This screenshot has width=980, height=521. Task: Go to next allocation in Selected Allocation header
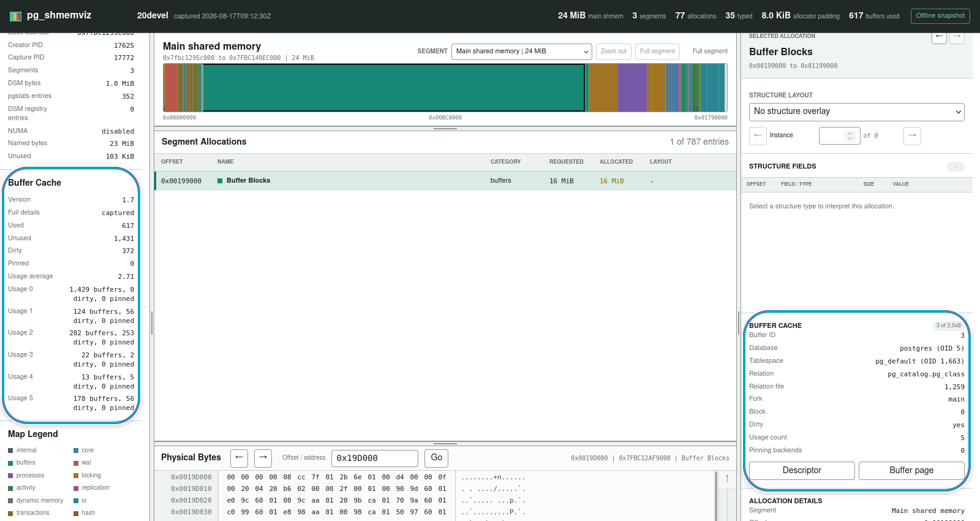pos(957,37)
